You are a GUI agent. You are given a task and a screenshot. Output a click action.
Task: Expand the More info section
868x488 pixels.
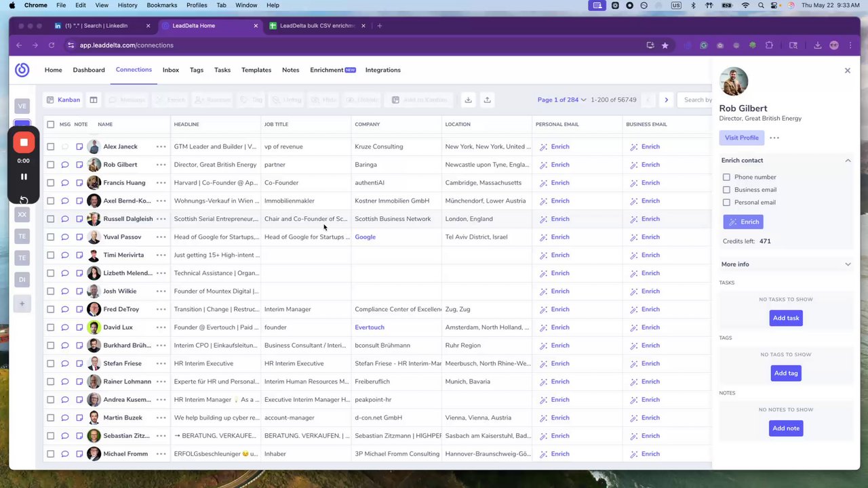pyautogui.click(x=848, y=264)
